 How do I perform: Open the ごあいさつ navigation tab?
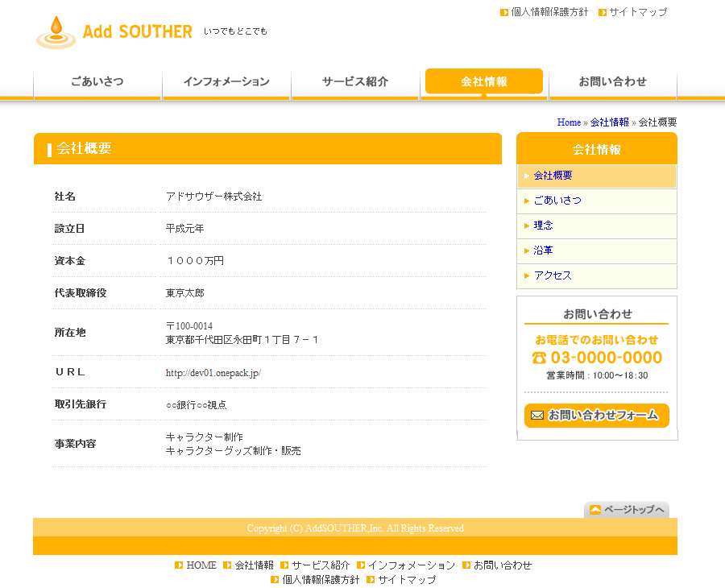(x=97, y=82)
